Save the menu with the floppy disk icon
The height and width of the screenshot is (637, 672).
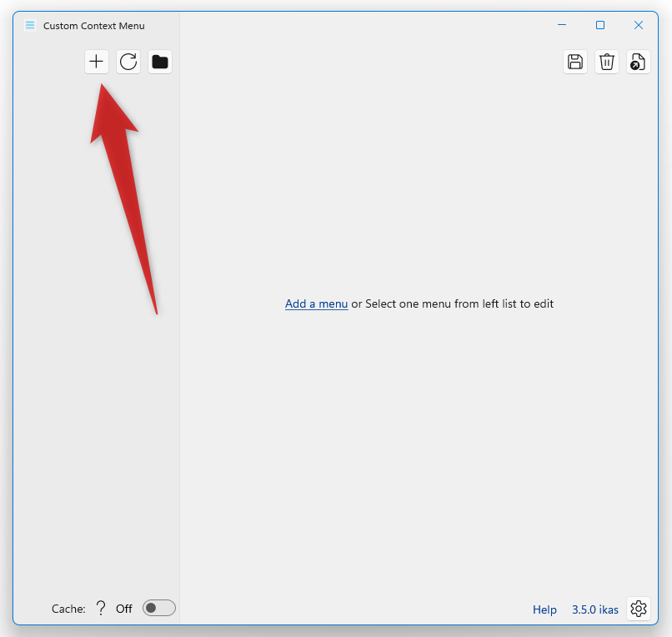pyautogui.click(x=575, y=62)
